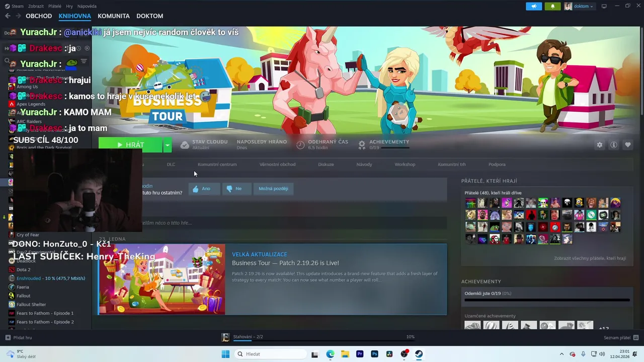This screenshot has height=362, width=644.
Task: Open the Diskuze tab
Action: coord(326,164)
